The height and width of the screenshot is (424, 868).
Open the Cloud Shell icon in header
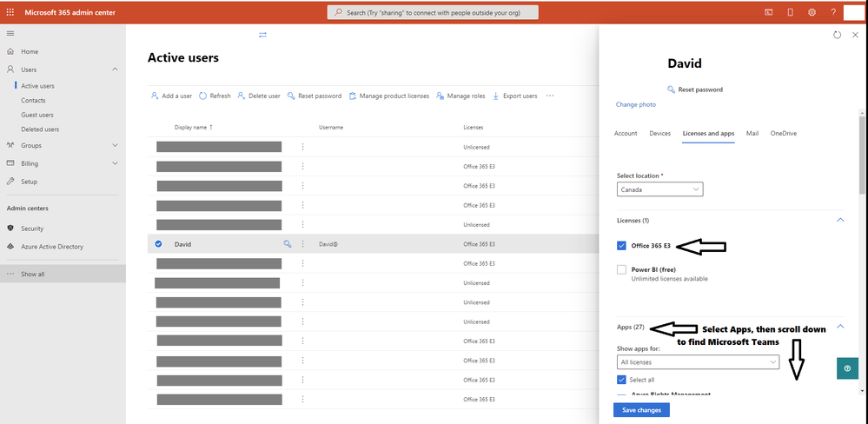click(x=768, y=12)
